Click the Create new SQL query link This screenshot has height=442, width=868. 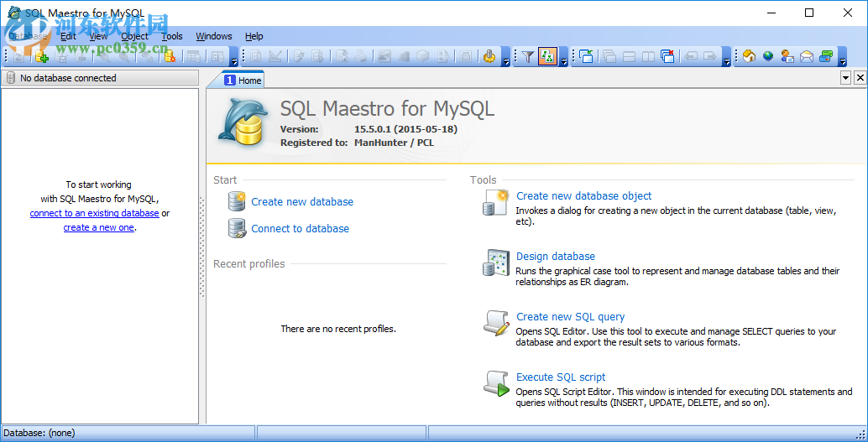tap(571, 317)
